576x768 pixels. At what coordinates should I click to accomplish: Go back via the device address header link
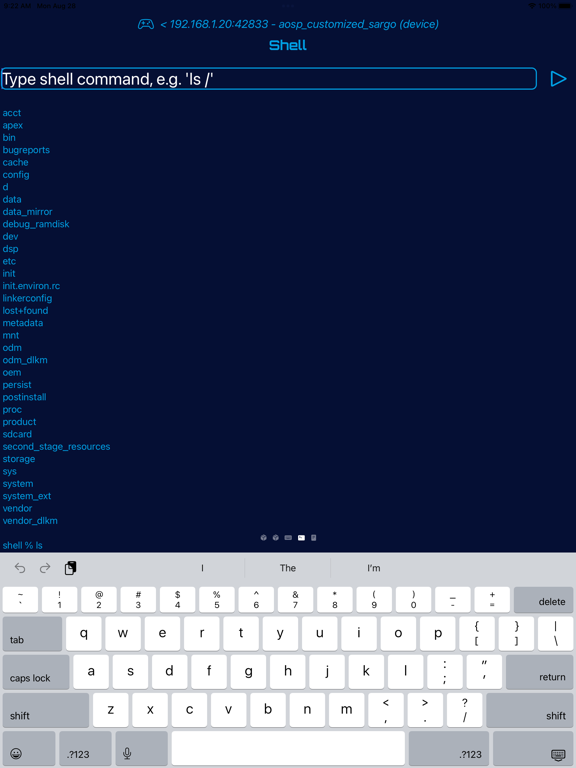(x=299, y=24)
